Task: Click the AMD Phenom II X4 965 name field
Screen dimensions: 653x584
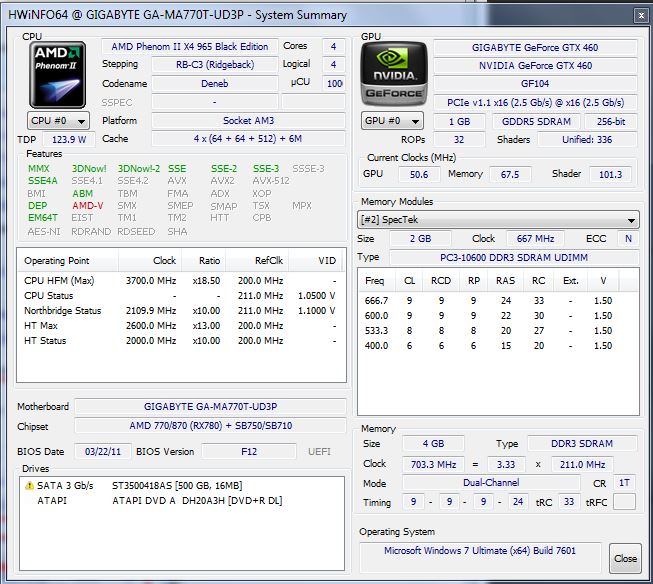Action: [189, 47]
